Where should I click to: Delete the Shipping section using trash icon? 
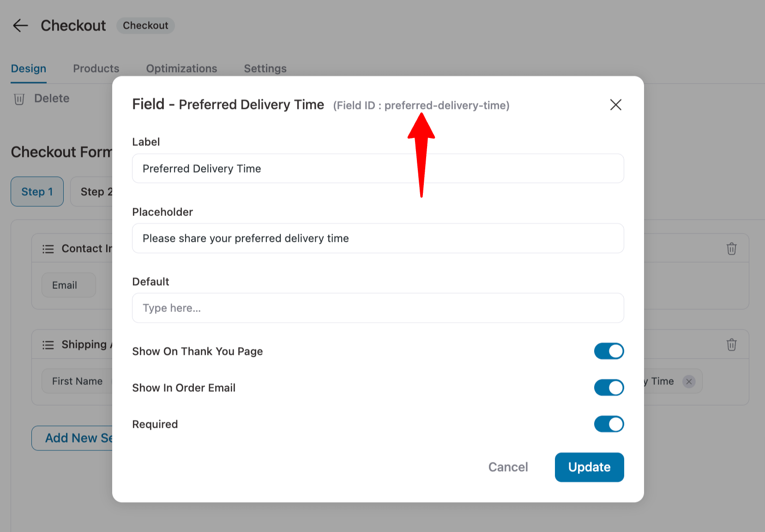pos(731,345)
